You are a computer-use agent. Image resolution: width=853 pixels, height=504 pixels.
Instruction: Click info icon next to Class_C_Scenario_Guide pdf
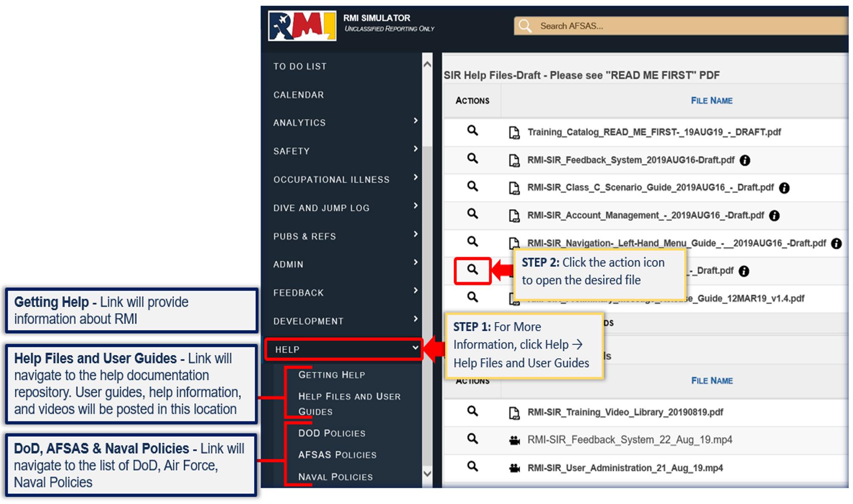(x=784, y=188)
